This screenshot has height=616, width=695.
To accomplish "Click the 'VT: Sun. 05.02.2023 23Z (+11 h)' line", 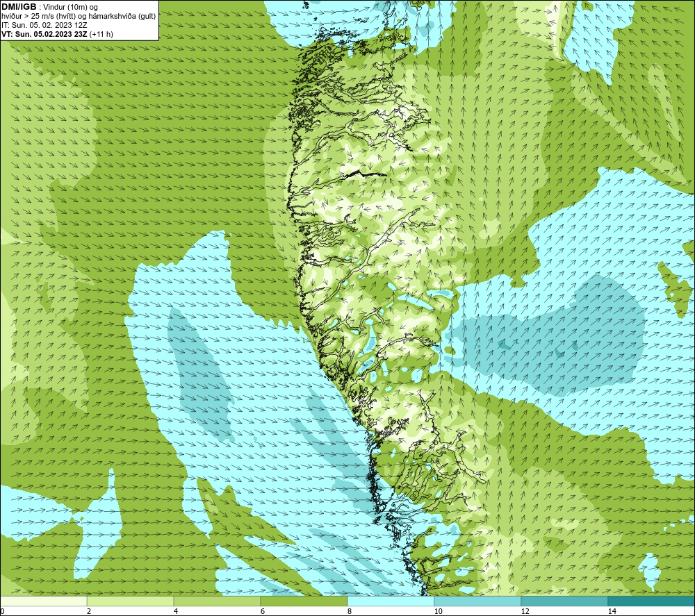I will click(57, 34).
